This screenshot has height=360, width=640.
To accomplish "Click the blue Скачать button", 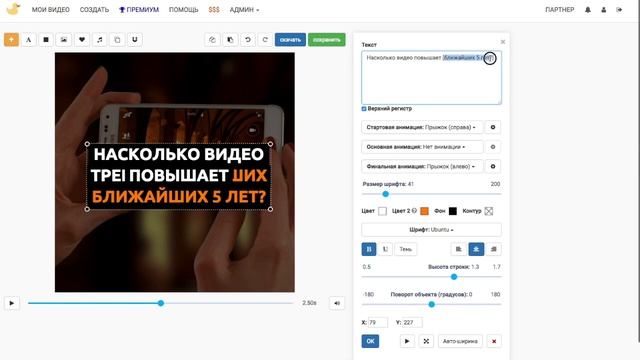I will click(x=290, y=40).
